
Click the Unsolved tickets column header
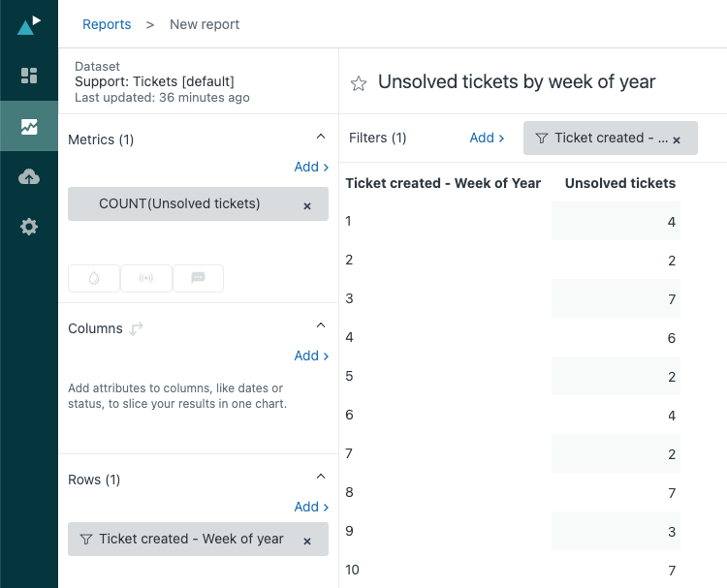pos(620,183)
